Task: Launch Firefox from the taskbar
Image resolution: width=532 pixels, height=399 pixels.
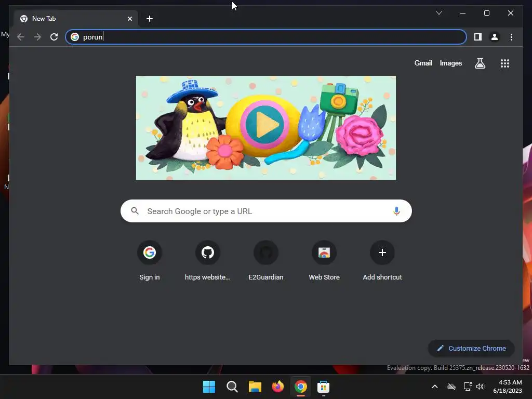Action: click(278, 387)
